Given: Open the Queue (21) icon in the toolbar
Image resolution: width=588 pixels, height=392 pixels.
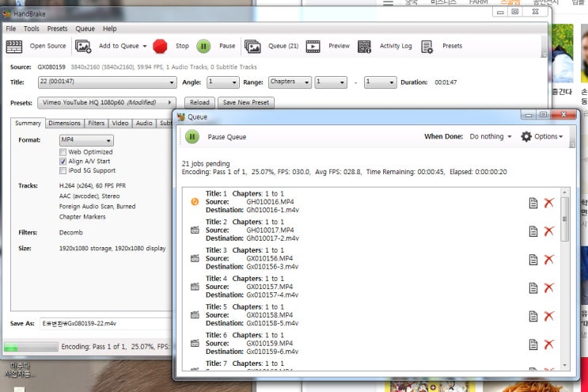Looking at the screenshot, I should [252, 46].
